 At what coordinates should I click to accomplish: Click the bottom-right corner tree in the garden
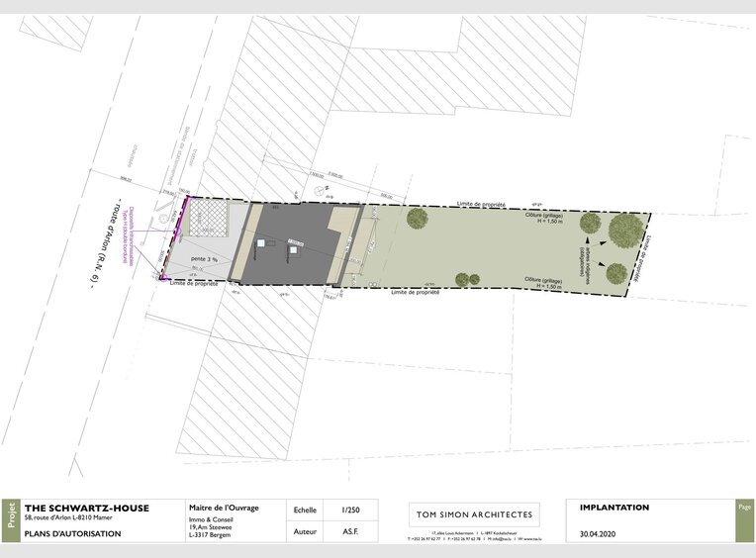tap(615, 273)
